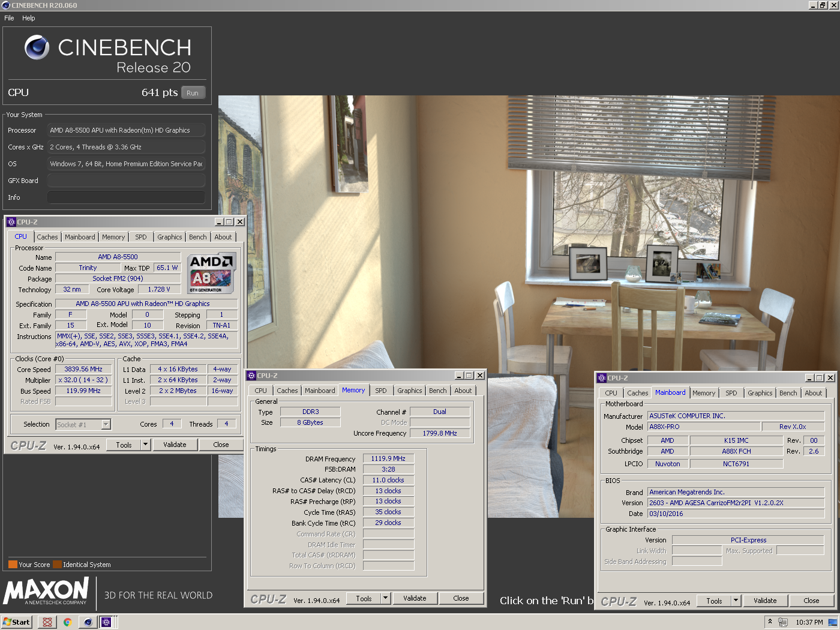Click Validate in the CPU-Z CPU window
Screen dimensions: 840x630
click(175, 445)
